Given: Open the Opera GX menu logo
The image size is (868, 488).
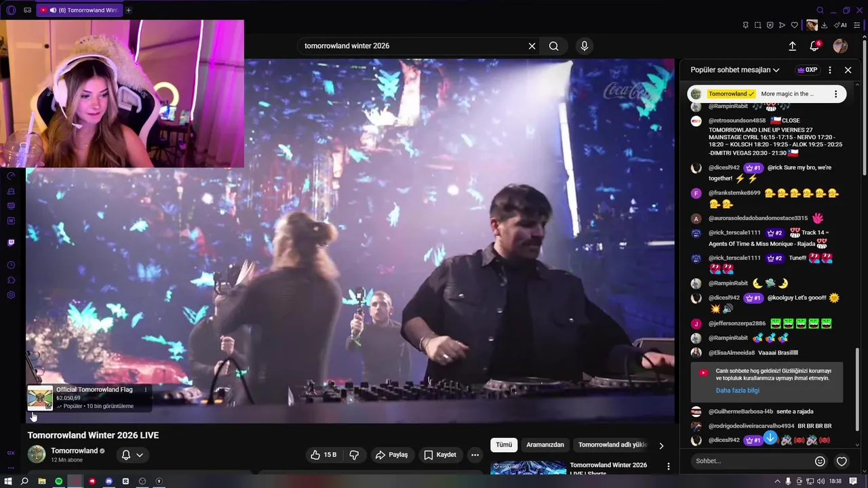Looking at the screenshot, I should click(11, 10).
